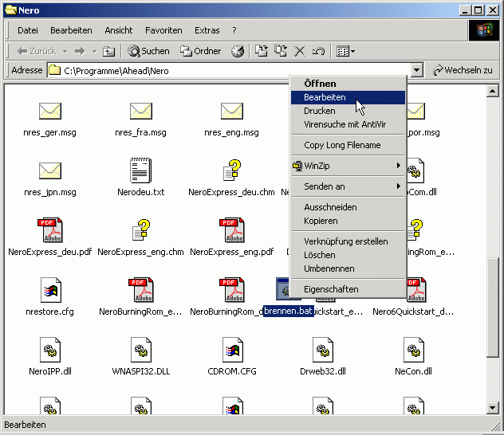Select the Drweb32.dll file icon

point(323,350)
